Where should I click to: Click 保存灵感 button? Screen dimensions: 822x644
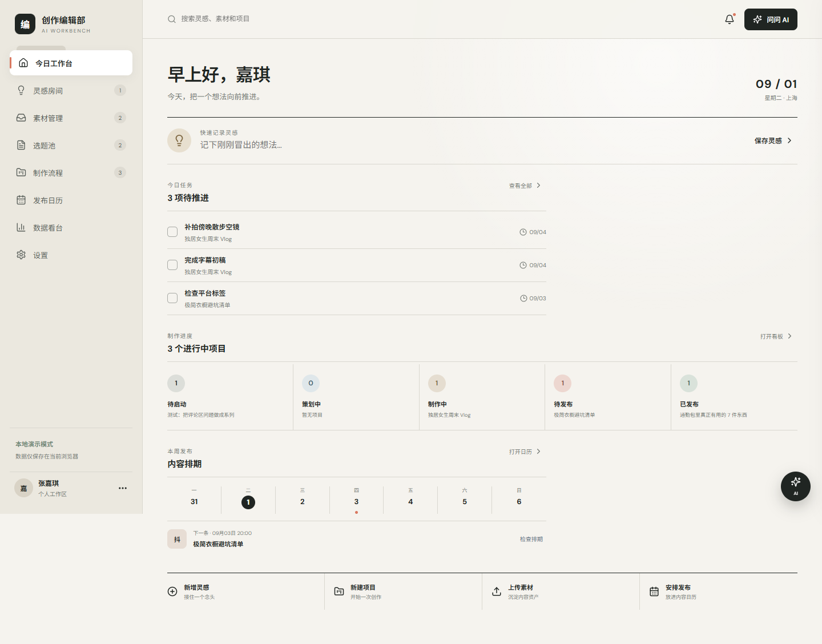(773, 140)
